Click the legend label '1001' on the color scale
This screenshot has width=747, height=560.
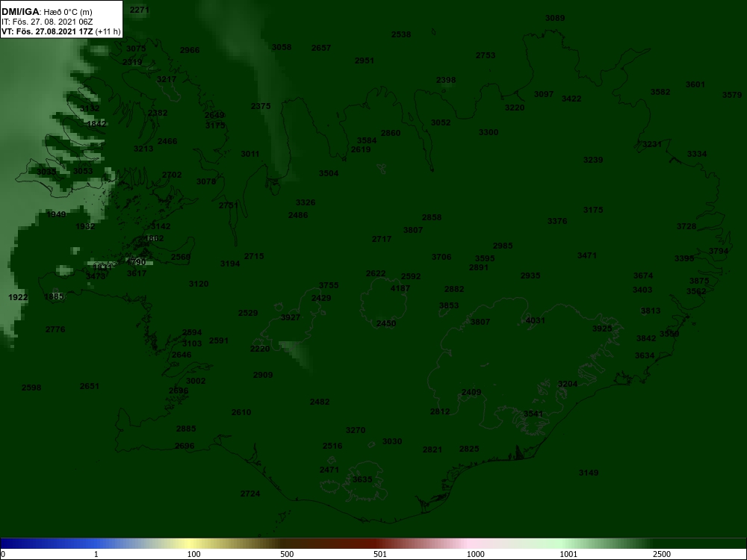pyautogui.click(x=568, y=554)
